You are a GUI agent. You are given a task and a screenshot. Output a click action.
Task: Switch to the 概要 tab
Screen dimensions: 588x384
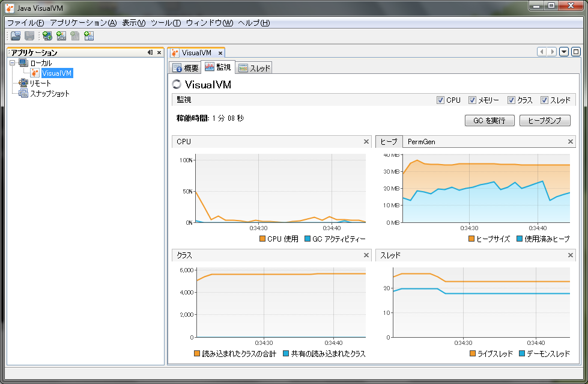point(185,68)
